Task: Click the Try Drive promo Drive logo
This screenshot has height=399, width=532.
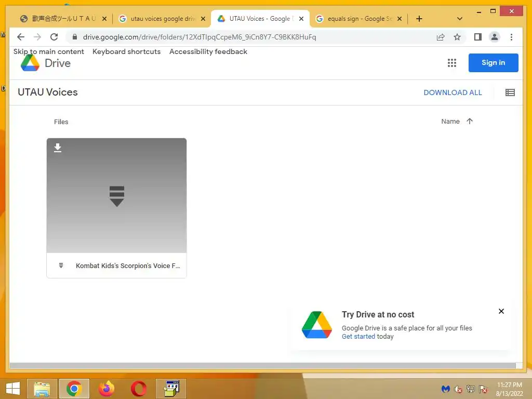Action: point(316,325)
